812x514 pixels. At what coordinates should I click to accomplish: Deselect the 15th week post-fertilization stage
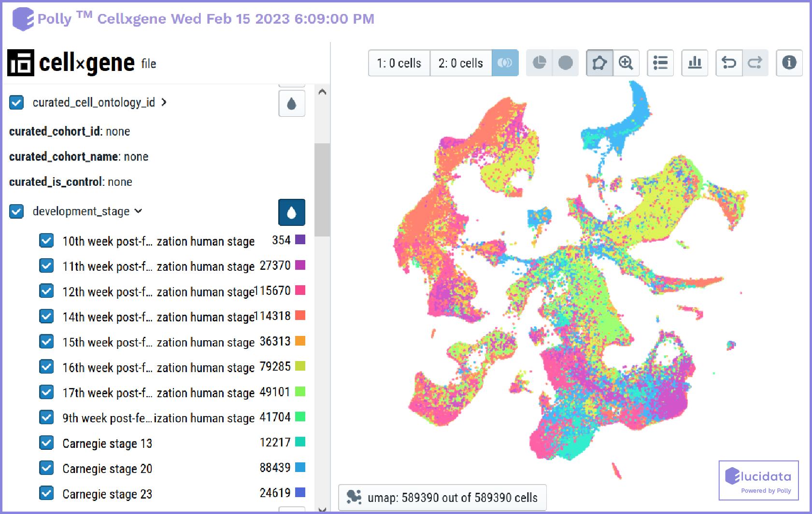(x=46, y=341)
